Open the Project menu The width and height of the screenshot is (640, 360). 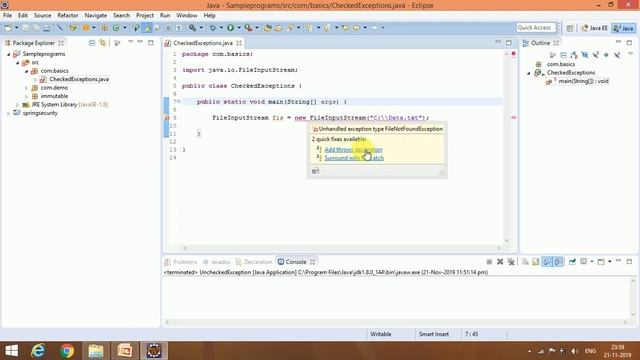(144, 16)
